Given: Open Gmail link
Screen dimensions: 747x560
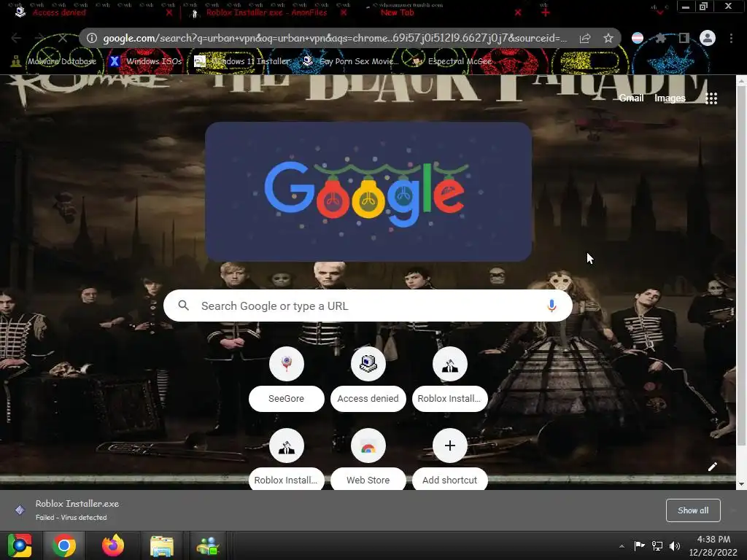Looking at the screenshot, I should pyautogui.click(x=631, y=98).
